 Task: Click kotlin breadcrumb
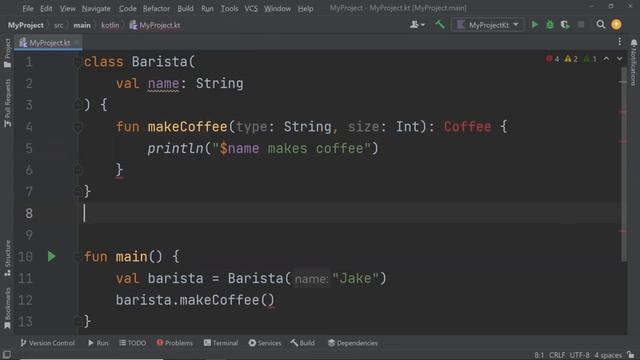click(x=110, y=25)
